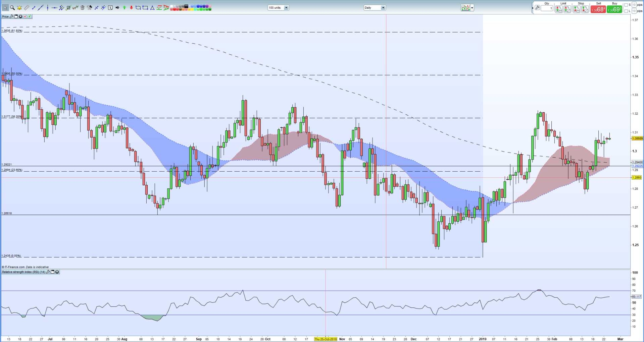Select the price channel pattern tool
The width and height of the screenshot is (644, 342).
[x=159, y=8]
